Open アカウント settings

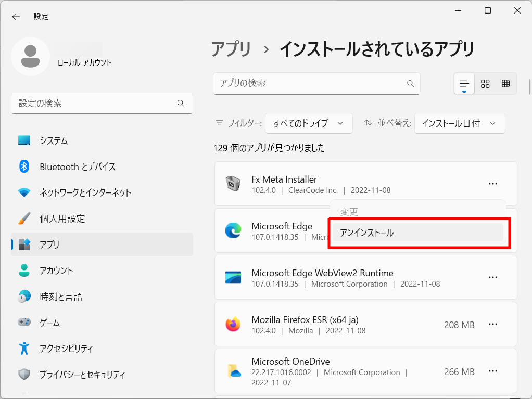pos(102,270)
